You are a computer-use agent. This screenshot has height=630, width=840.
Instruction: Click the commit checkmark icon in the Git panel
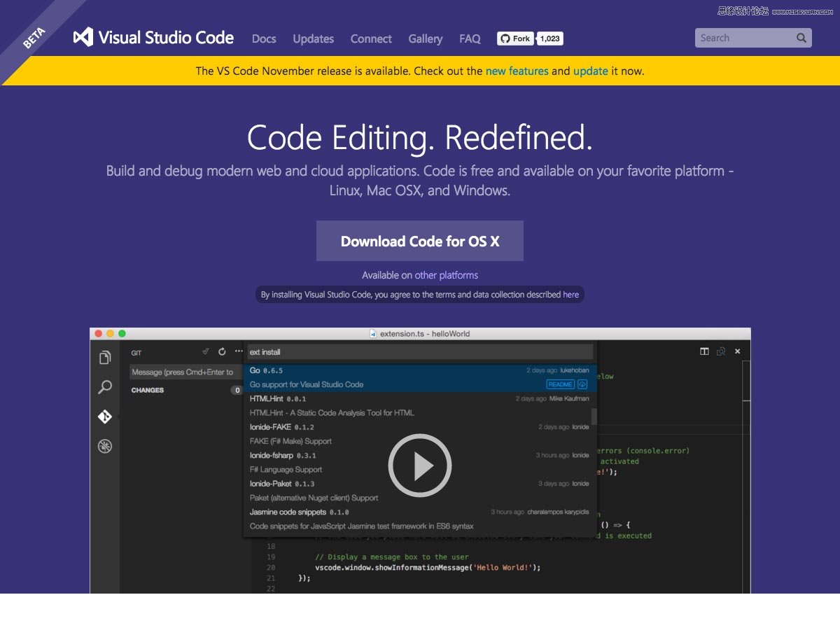click(205, 351)
